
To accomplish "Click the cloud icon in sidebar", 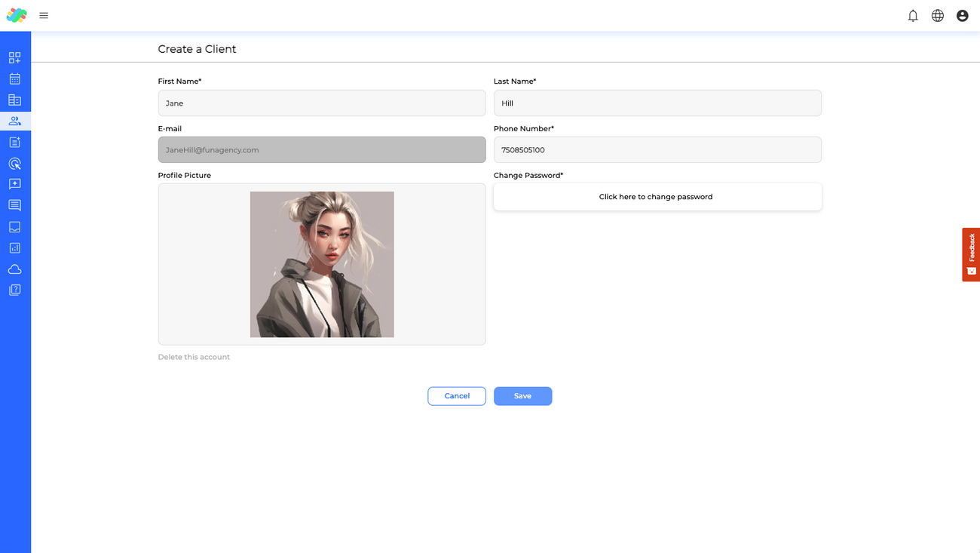I will click(14, 269).
